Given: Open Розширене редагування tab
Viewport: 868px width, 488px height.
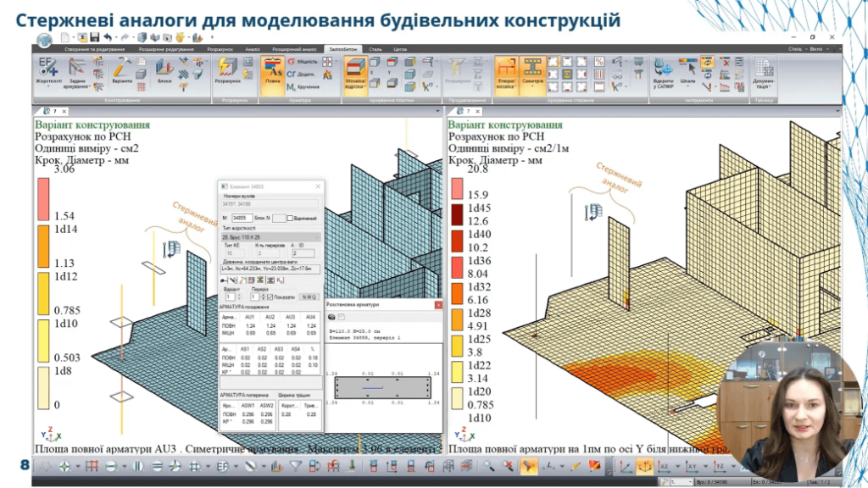Looking at the screenshot, I should click(165, 49).
